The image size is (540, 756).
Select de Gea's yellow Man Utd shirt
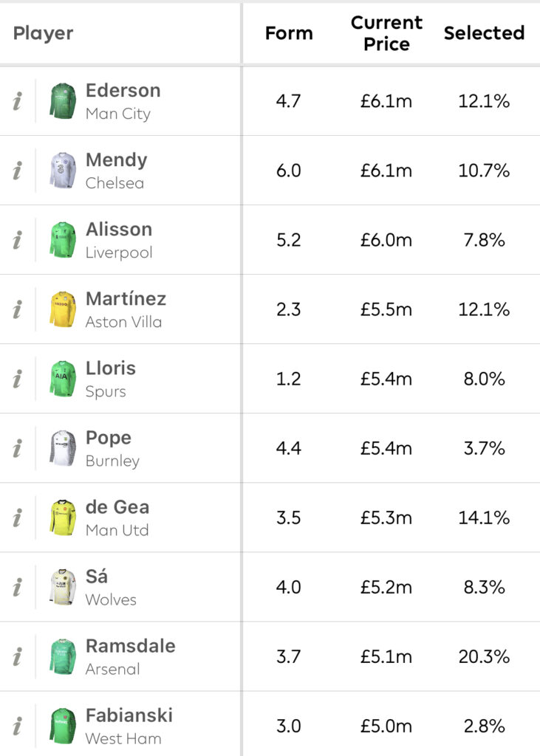point(63,518)
